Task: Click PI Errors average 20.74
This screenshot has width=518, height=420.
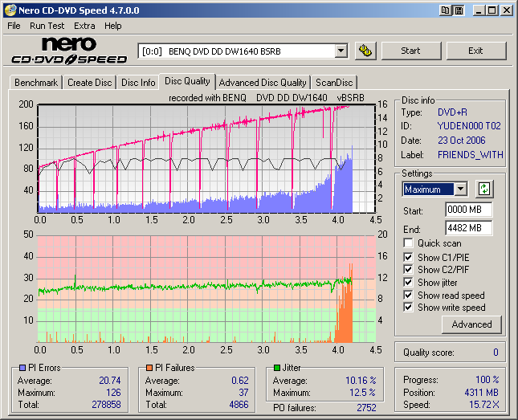Action: (x=110, y=381)
